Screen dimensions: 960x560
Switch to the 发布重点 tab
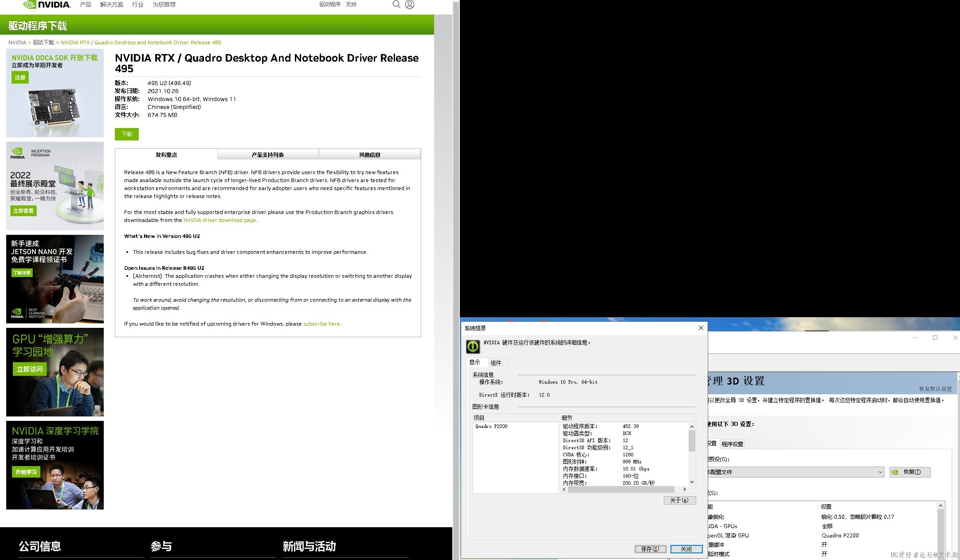[166, 155]
